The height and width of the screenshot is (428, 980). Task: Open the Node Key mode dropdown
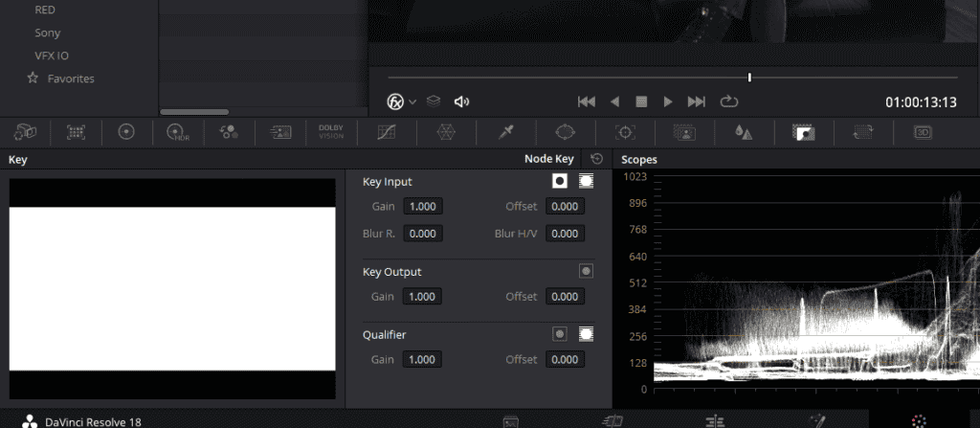pos(548,159)
